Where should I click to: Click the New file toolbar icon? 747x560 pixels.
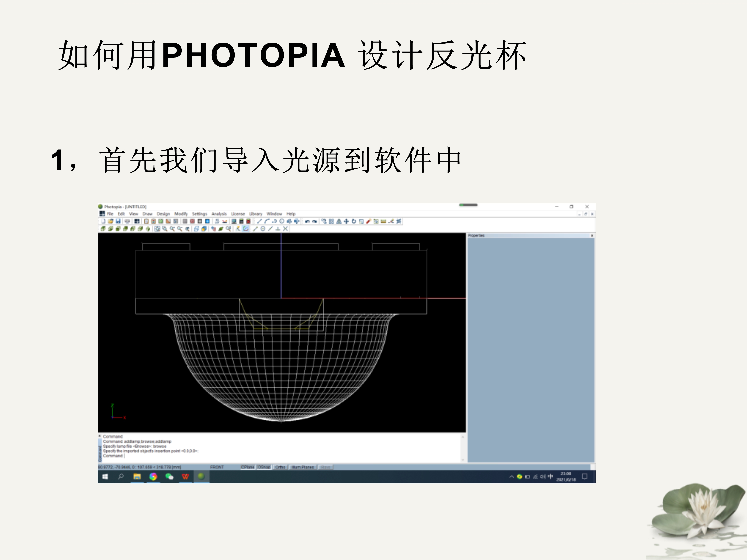coord(103,222)
